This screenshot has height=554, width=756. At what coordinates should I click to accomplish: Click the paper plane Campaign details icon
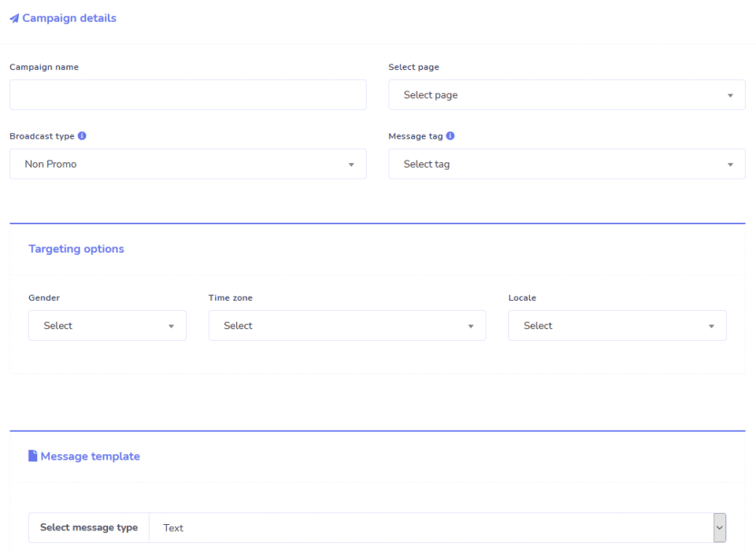[x=14, y=18]
